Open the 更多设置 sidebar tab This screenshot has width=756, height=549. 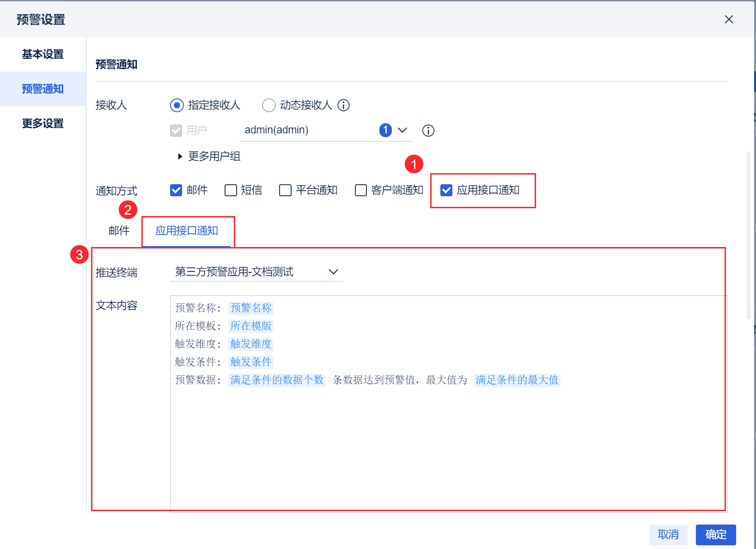pos(43,123)
